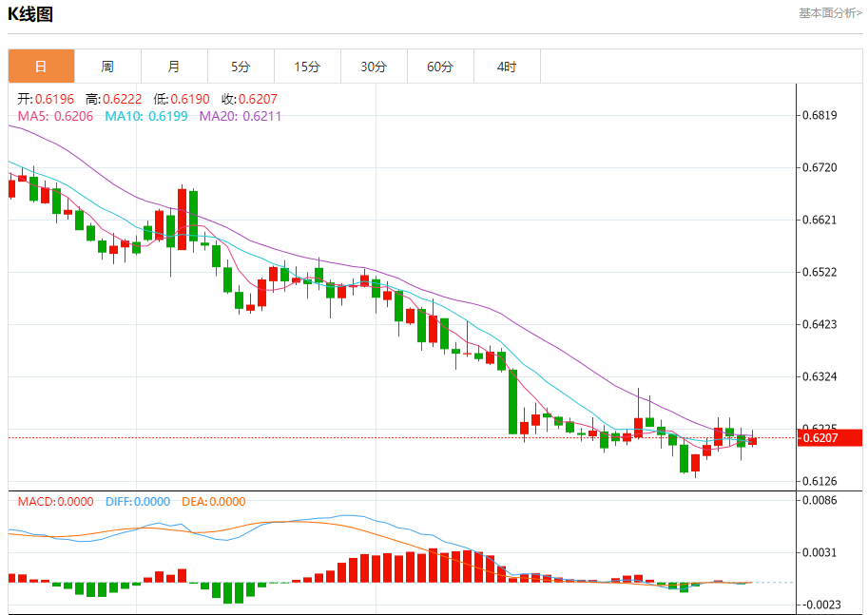The image size is (868, 615).
Task: Click the MA10: 0.6199 label
Action: tap(146, 116)
